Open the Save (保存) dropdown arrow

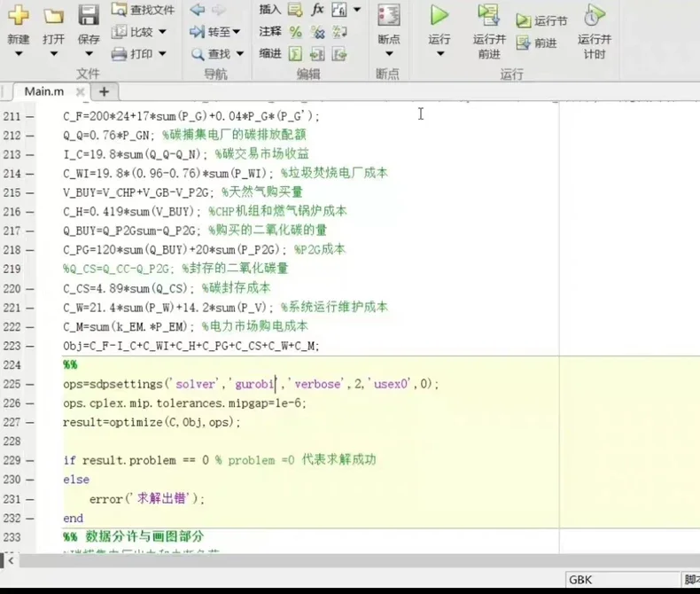pos(89,54)
